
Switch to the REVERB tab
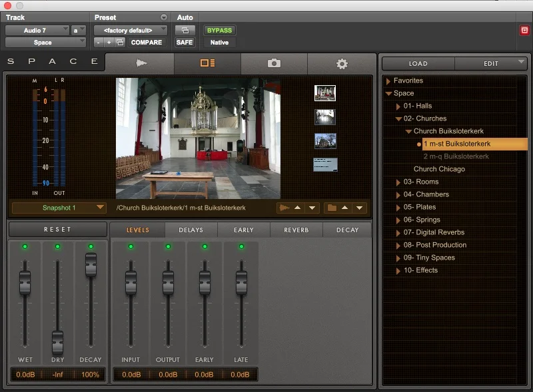coord(296,230)
